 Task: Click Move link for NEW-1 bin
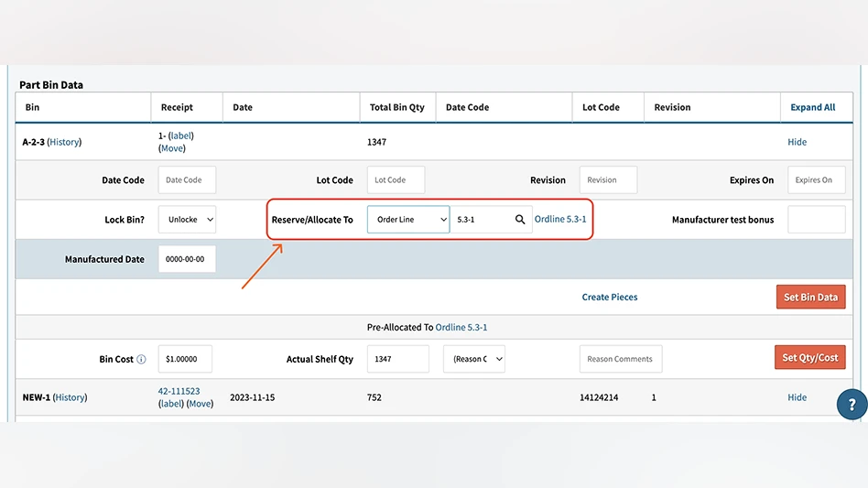(x=200, y=404)
